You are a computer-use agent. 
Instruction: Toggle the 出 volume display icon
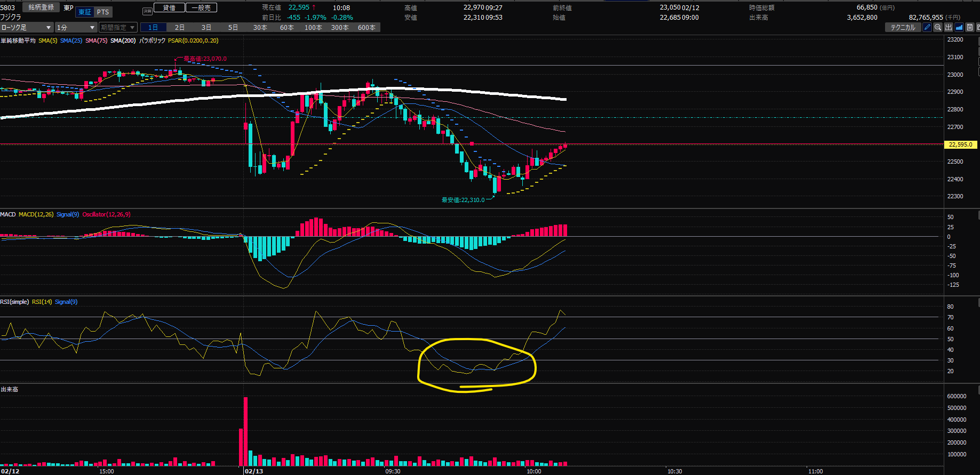pyautogui.click(x=949, y=27)
